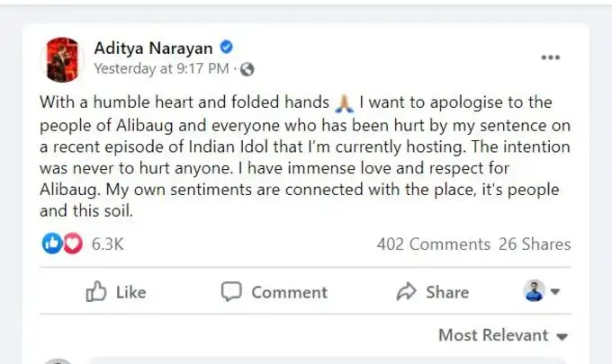Share the post using the Share button
612x364 pixels.
tap(433, 292)
